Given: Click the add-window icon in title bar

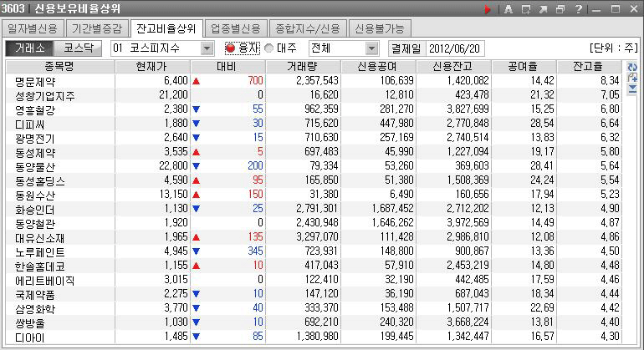Looking at the screenshot, I should pos(526,9).
